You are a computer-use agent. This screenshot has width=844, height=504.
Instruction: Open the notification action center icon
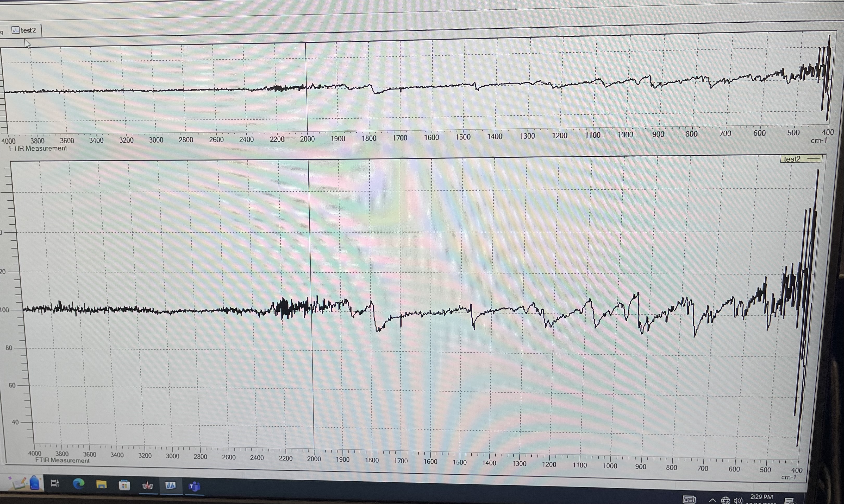(789, 501)
